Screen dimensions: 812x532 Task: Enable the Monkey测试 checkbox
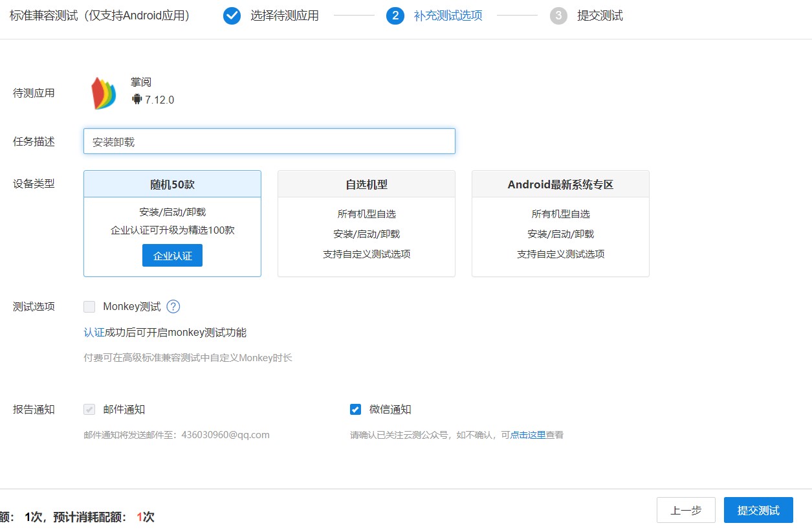click(x=89, y=307)
